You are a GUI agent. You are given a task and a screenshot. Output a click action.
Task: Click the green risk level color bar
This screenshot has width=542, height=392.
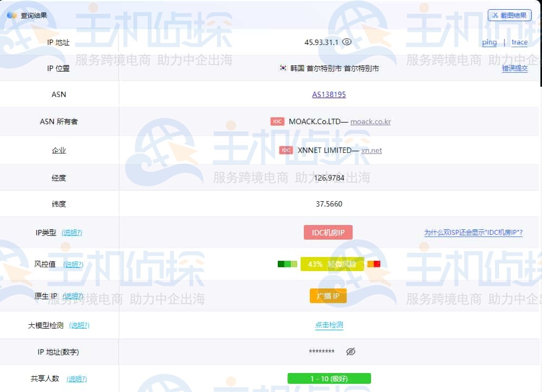[x=287, y=264]
